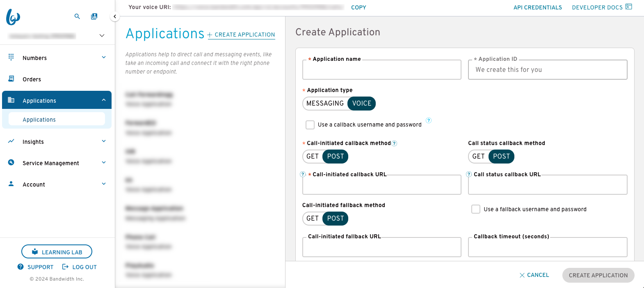Set Call-initiated callback method to POST
The image size is (644, 288).
(336, 157)
